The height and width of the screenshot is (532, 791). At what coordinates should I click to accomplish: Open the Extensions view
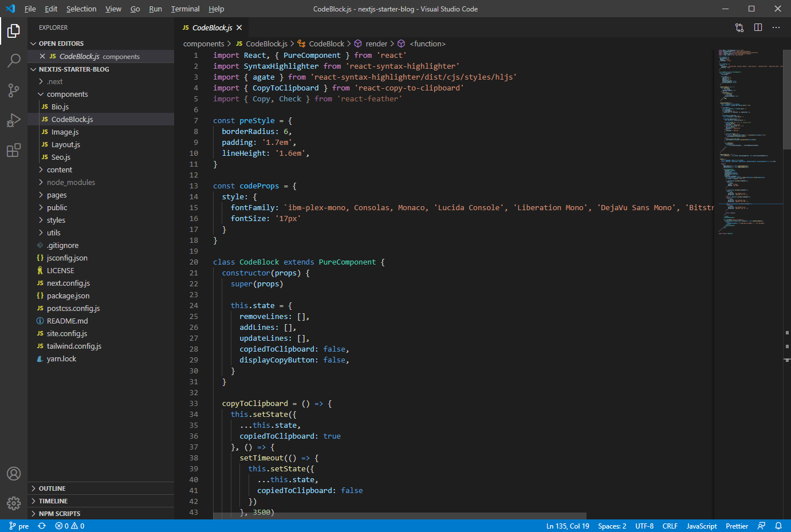point(14,151)
